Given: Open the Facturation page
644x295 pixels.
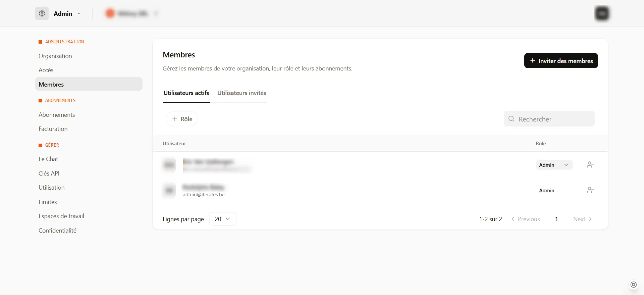Looking at the screenshot, I should [53, 129].
